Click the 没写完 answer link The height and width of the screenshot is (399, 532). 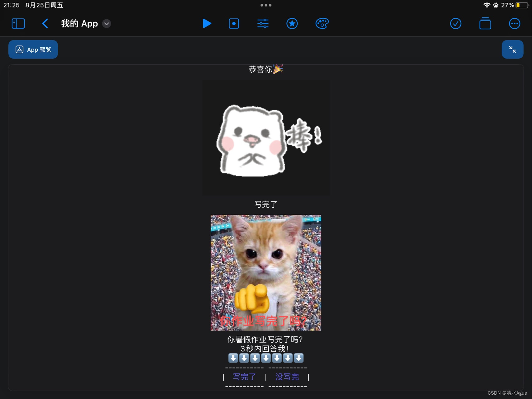[287, 377]
